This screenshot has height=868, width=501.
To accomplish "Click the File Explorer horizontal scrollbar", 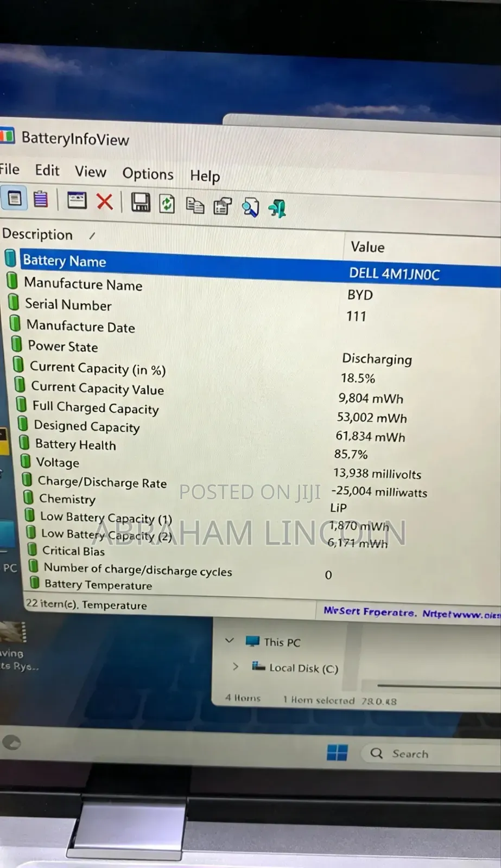I will pyautogui.click(x=439, y=686).
